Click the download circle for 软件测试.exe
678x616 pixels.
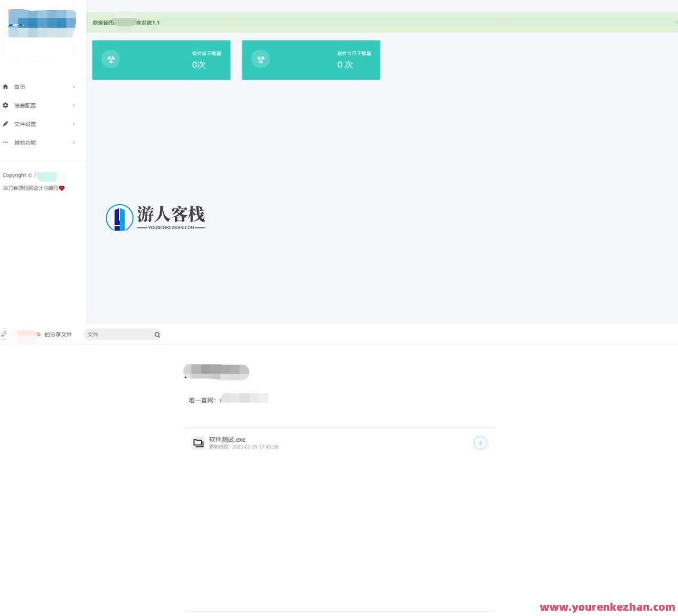(x=480, y=443)
